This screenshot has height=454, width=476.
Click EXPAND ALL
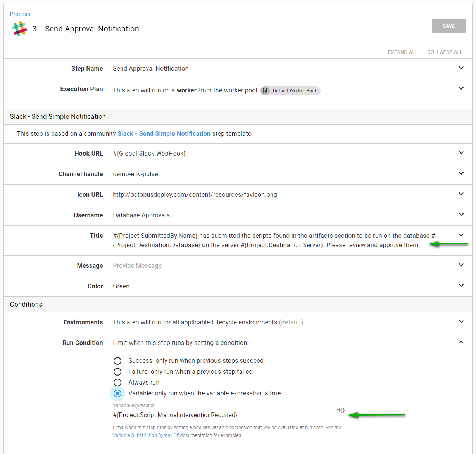pyautogui.click(x=402, y=52)
